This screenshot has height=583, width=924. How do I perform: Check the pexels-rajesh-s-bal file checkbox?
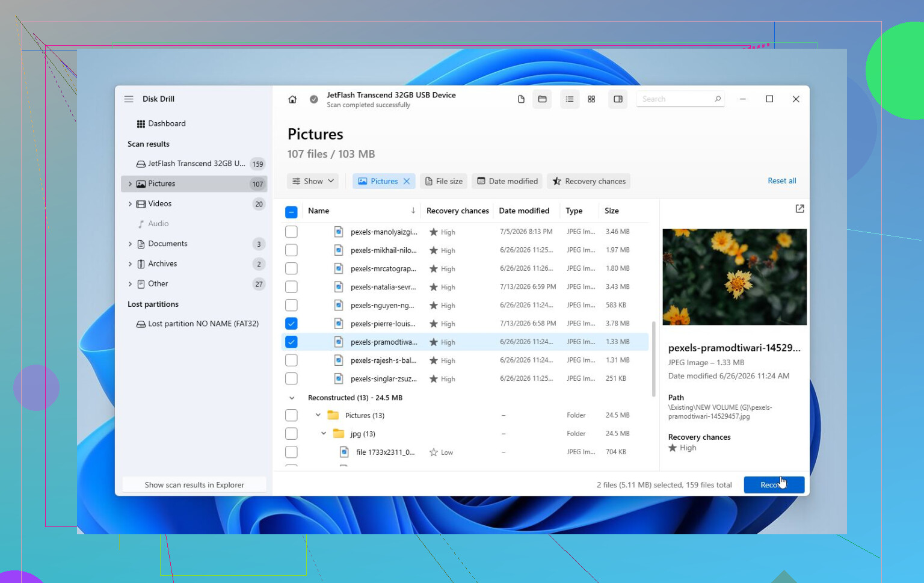click(291, 360)
